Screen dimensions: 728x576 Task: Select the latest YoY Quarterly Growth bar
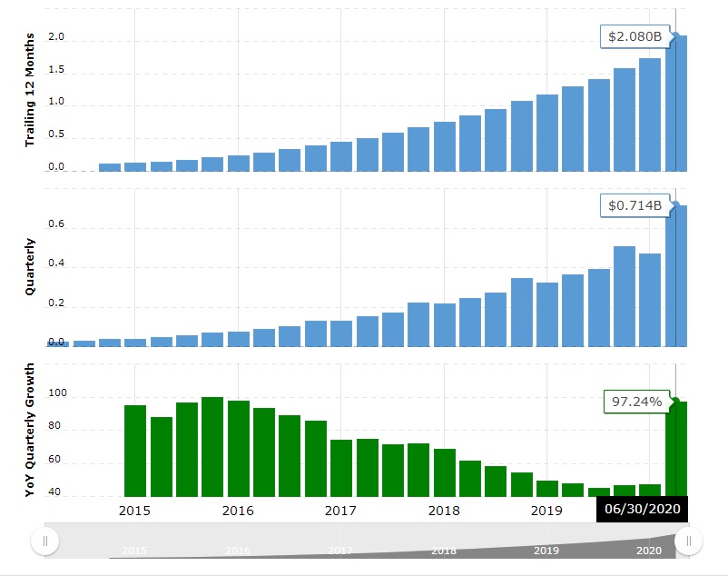(x=676, y=449)
